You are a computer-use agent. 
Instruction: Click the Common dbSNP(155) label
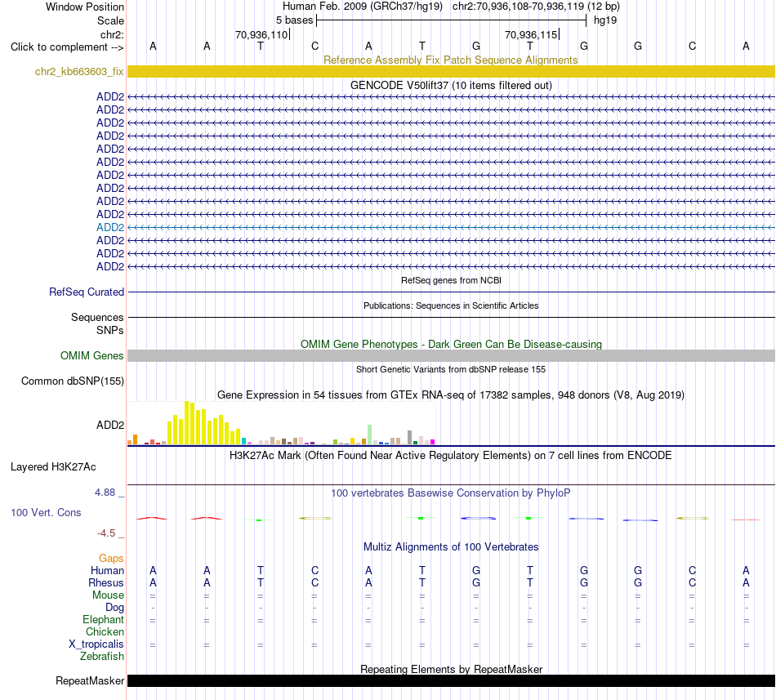pyautogui.click(x=72, y=381)
